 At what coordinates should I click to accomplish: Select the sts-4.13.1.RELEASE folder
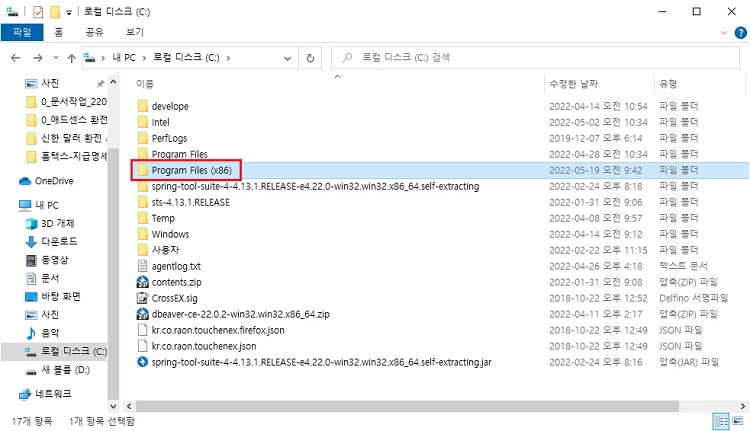[x=190, y=202]
